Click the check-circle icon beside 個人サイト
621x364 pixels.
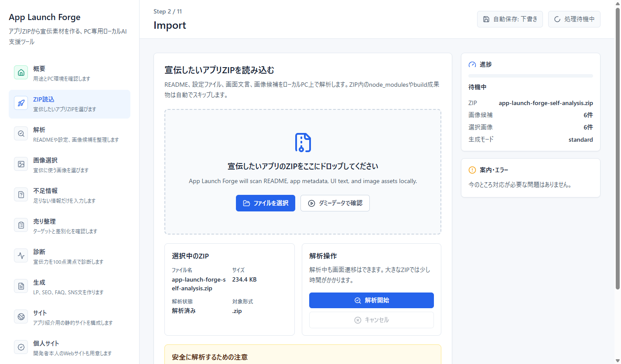[21, 347]
